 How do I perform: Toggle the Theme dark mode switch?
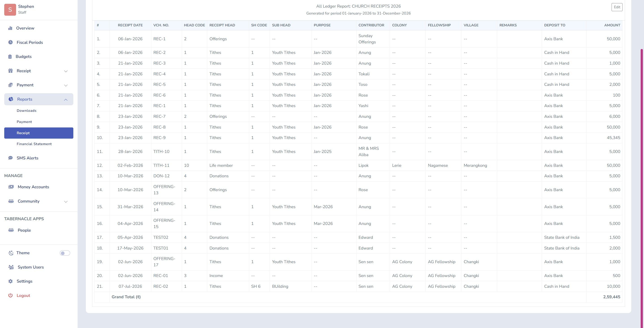65,253
